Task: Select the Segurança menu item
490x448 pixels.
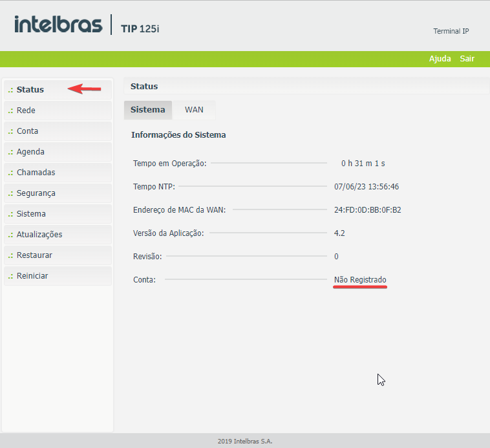Action: [36, 193]
